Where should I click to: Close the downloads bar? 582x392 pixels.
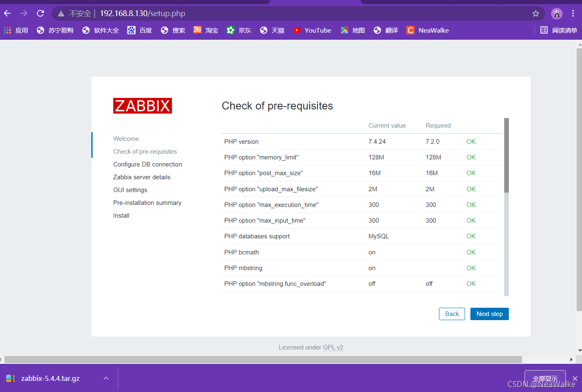pos(575,378)
